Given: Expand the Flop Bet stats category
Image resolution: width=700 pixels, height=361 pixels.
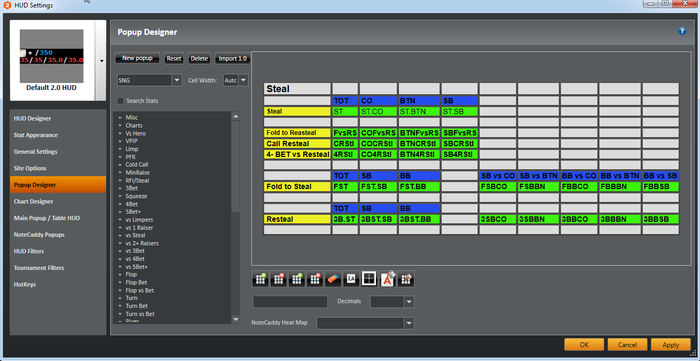Looking at the screenshot, I should [x=120, y=282].
